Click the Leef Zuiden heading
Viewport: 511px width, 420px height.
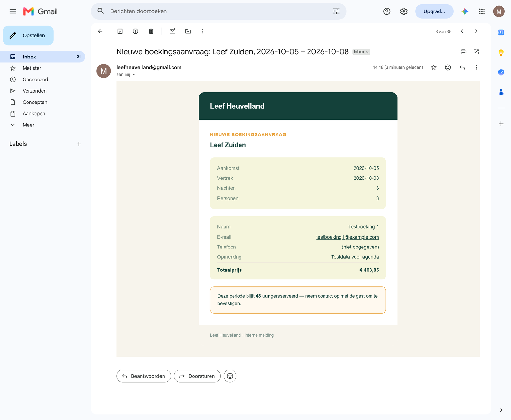click(228, 145)
